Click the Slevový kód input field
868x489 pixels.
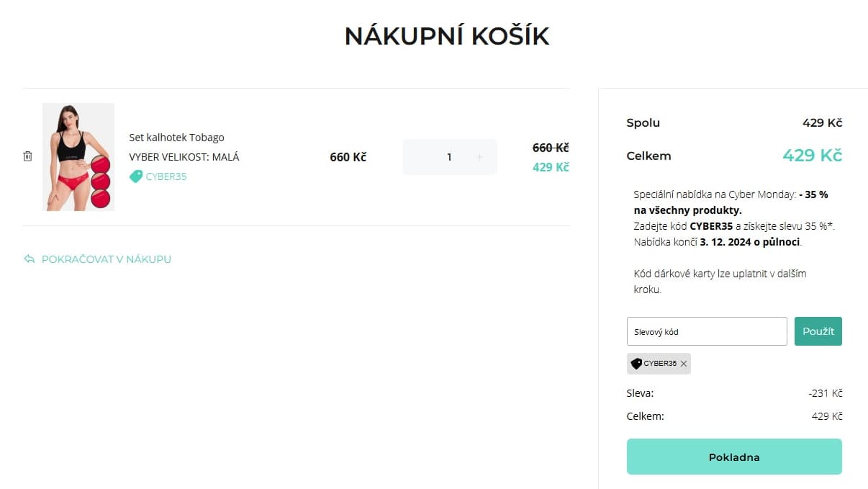pyautogui.click(x=706, y=331)
